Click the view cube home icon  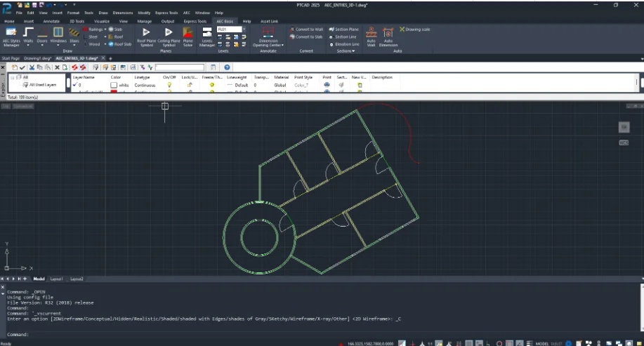(x=624, y=127)
